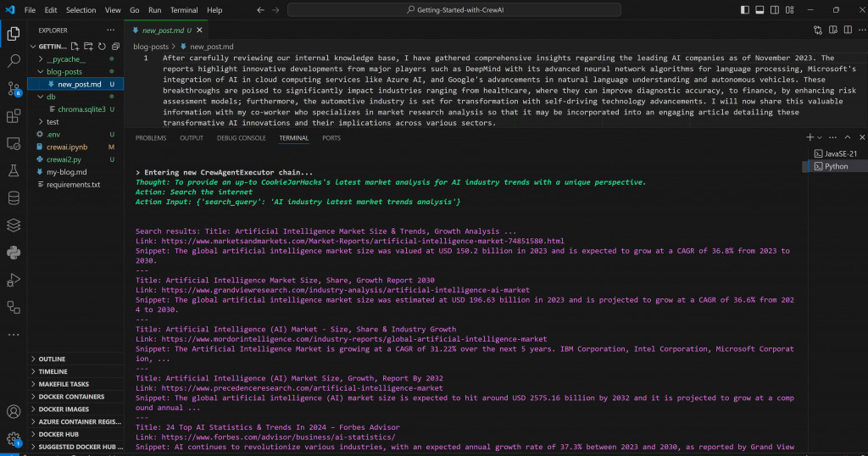This screenshot has width=868, height=456.
Task: Customize layout icon in title bar
Action: point(789,10)
